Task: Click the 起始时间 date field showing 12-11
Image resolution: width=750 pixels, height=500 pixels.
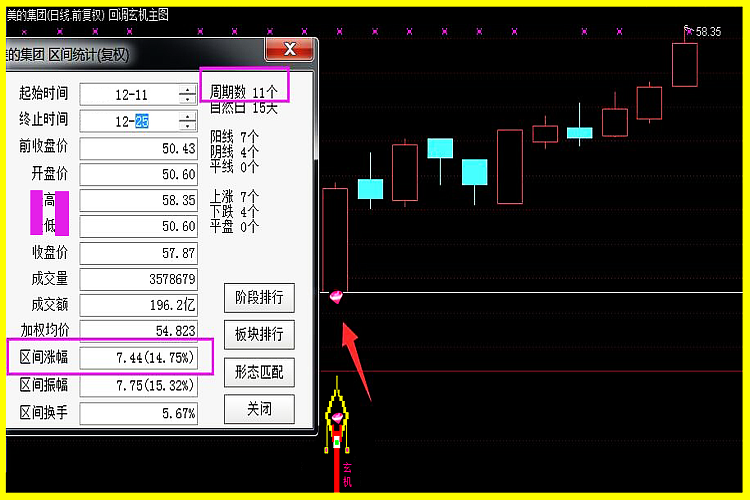Action: (129, 94)
